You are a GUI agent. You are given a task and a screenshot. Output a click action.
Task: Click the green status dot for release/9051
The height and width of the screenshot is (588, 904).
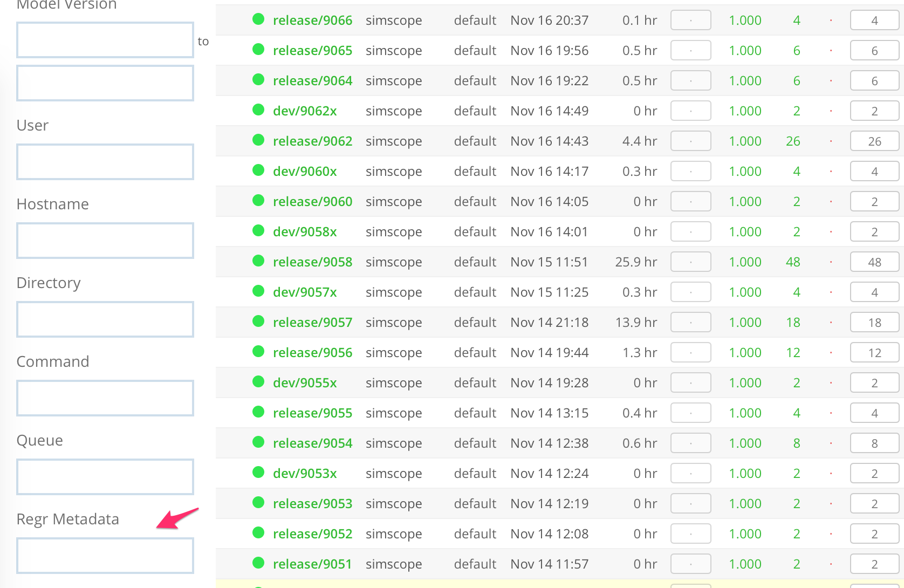point(258,563)
